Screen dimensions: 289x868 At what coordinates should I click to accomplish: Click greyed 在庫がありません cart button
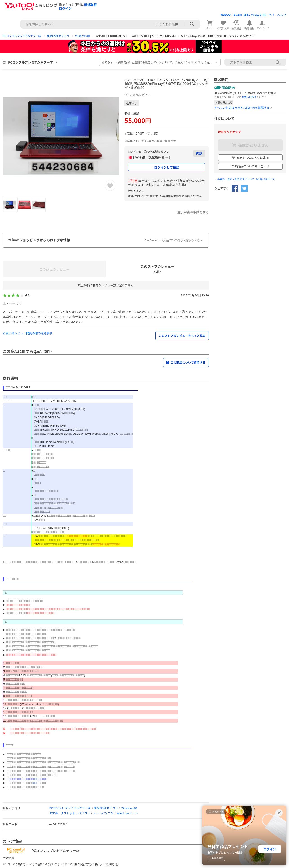pos(250,145)
